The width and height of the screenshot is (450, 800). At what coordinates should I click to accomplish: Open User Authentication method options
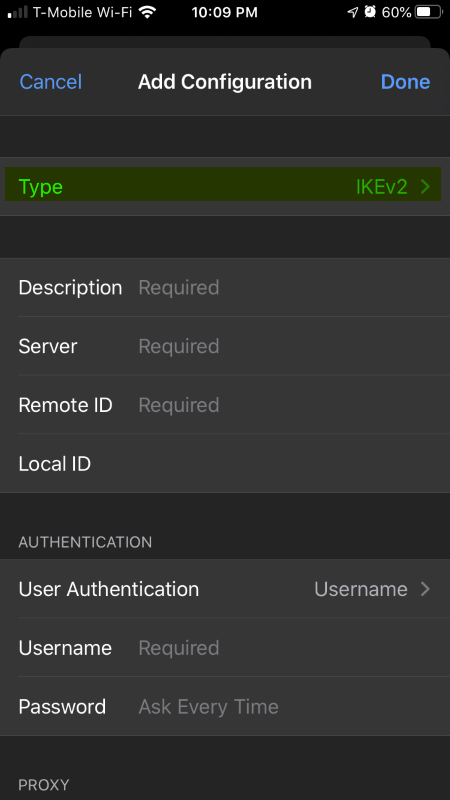225,589
